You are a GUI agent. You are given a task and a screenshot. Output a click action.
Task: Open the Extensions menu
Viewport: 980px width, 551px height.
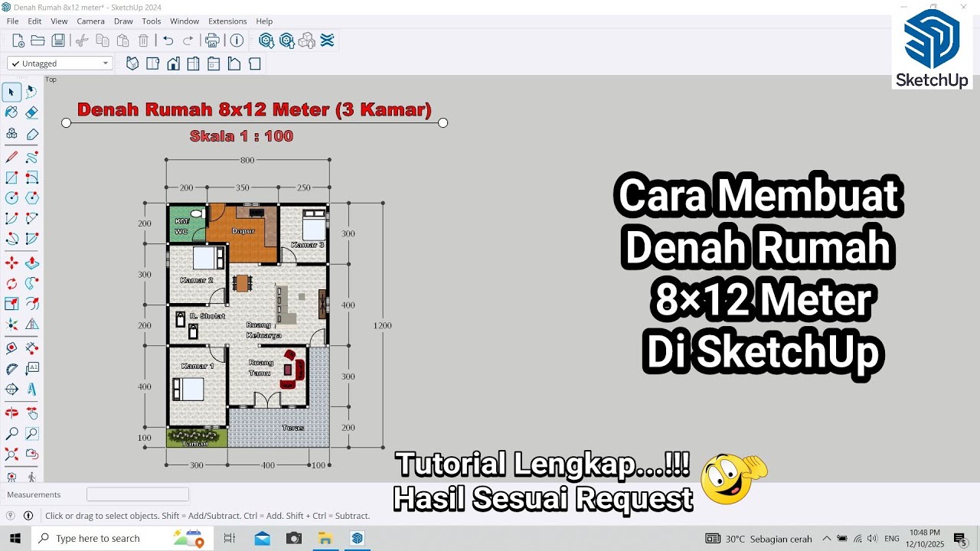227,21
